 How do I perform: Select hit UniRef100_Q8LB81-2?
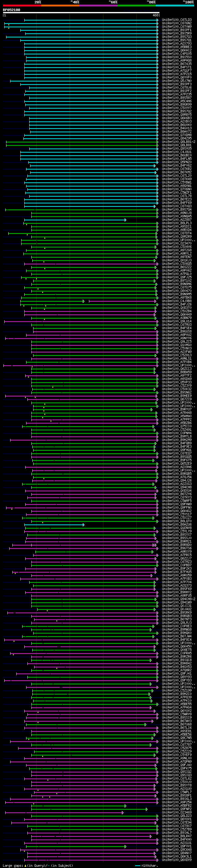tap(179, 142)
